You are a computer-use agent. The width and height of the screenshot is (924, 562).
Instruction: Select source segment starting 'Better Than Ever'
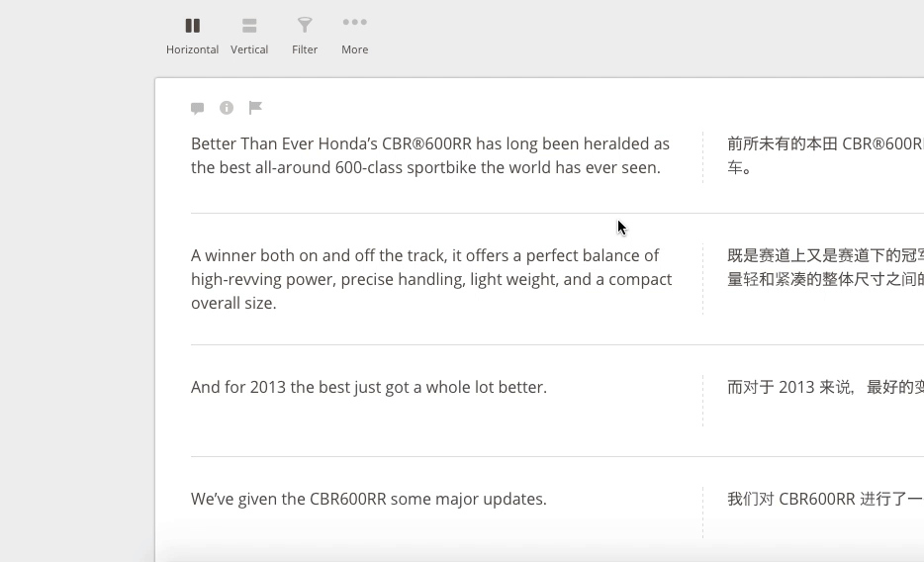coord(430,155)
